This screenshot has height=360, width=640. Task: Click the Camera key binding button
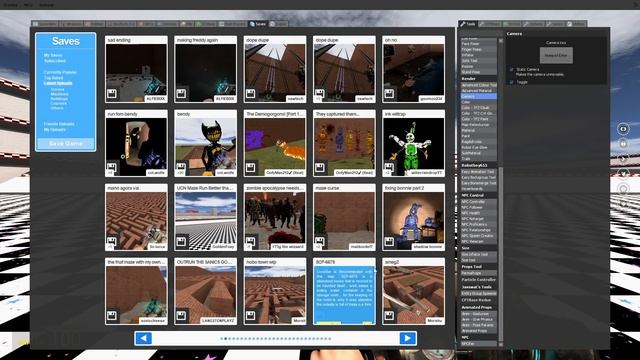pos(556,55)
